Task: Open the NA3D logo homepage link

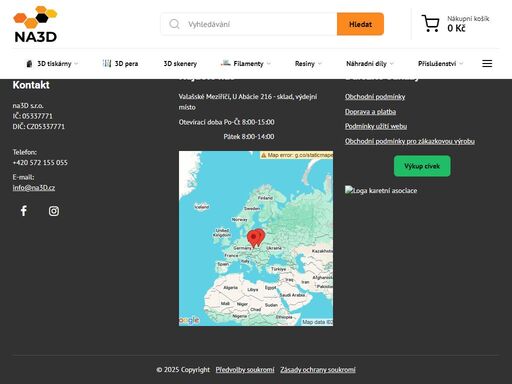Action: (x=35, y=24)
